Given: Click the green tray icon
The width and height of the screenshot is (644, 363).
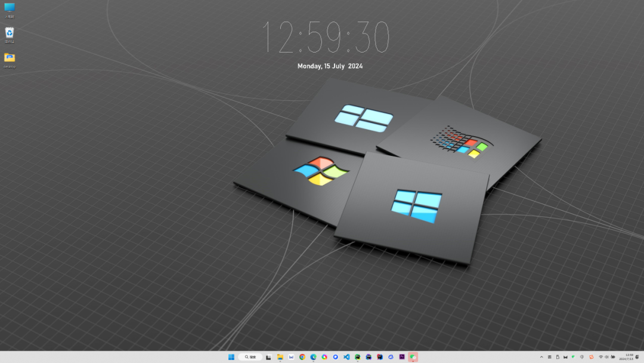Looking at the screenshot, I should pos(574,357).
